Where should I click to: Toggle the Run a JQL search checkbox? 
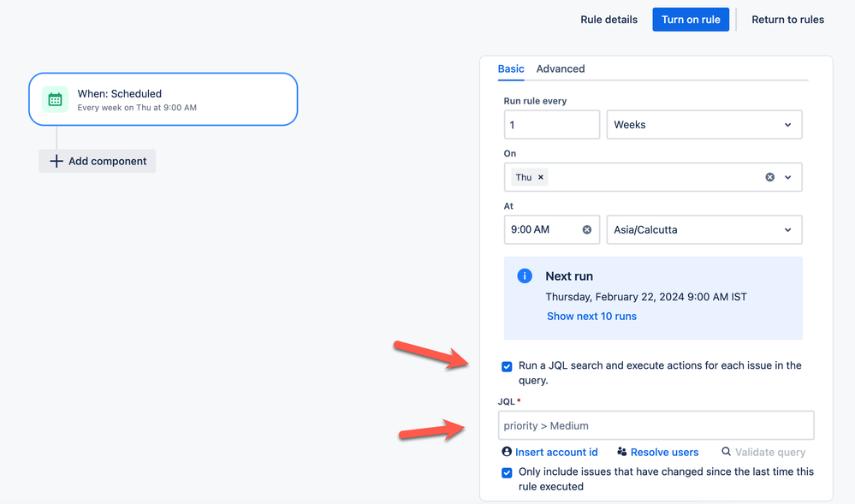(507, 366)
